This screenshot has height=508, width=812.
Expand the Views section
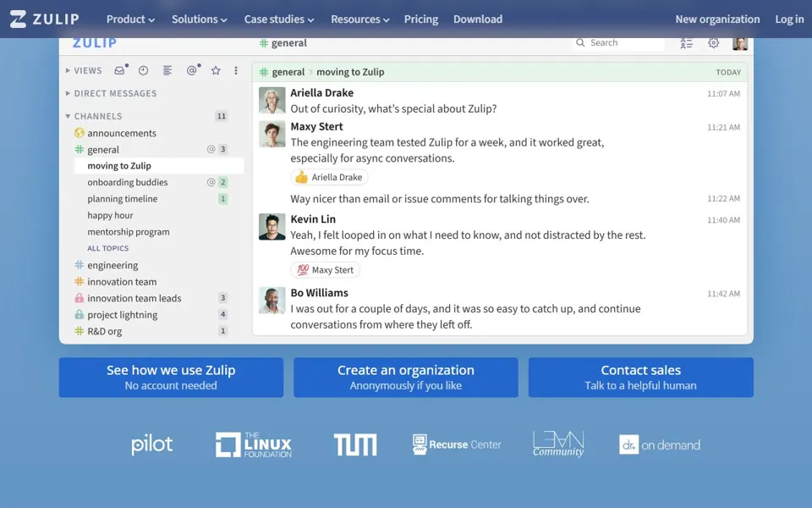point(68,70)
